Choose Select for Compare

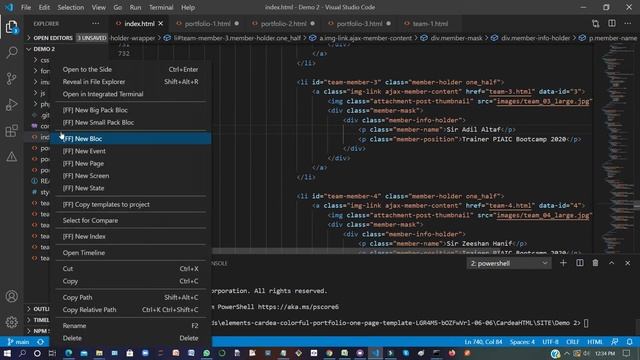tap(131, 220)
